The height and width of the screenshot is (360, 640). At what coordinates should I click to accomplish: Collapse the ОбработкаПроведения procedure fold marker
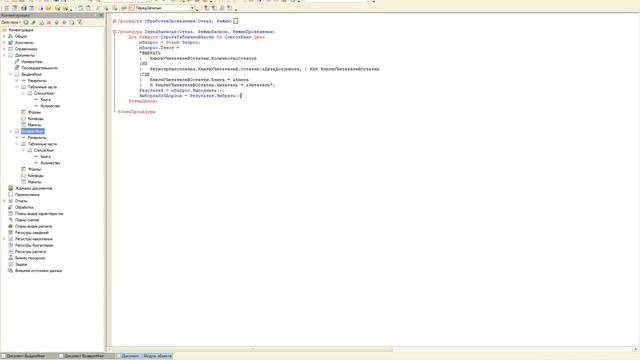click(x=115, y=21)
